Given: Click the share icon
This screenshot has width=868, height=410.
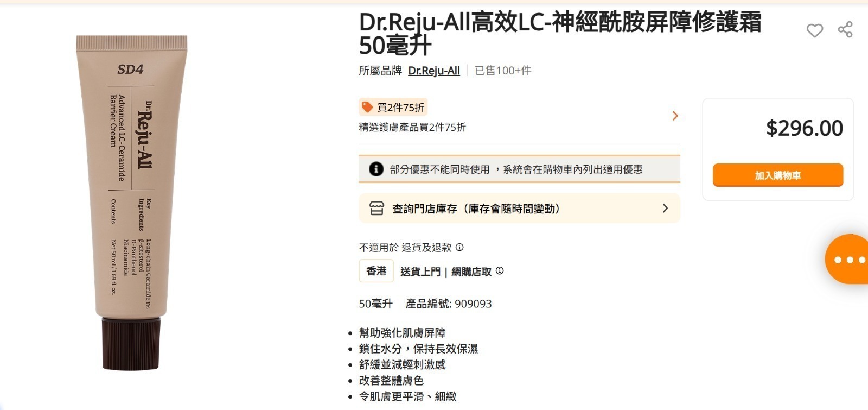Looking at the screenshot, I should coord(845,29).
